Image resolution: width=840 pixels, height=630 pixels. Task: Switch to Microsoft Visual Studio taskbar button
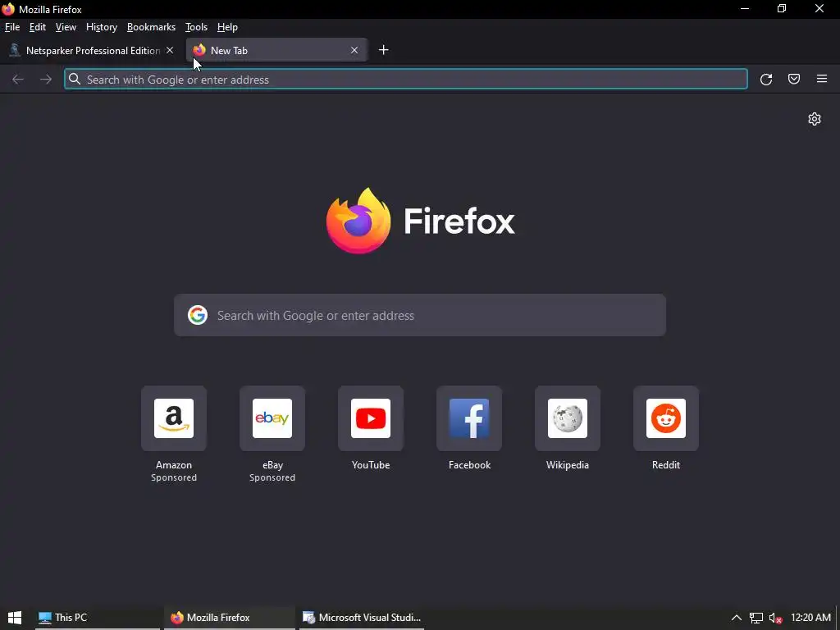(x=362, y=618)
